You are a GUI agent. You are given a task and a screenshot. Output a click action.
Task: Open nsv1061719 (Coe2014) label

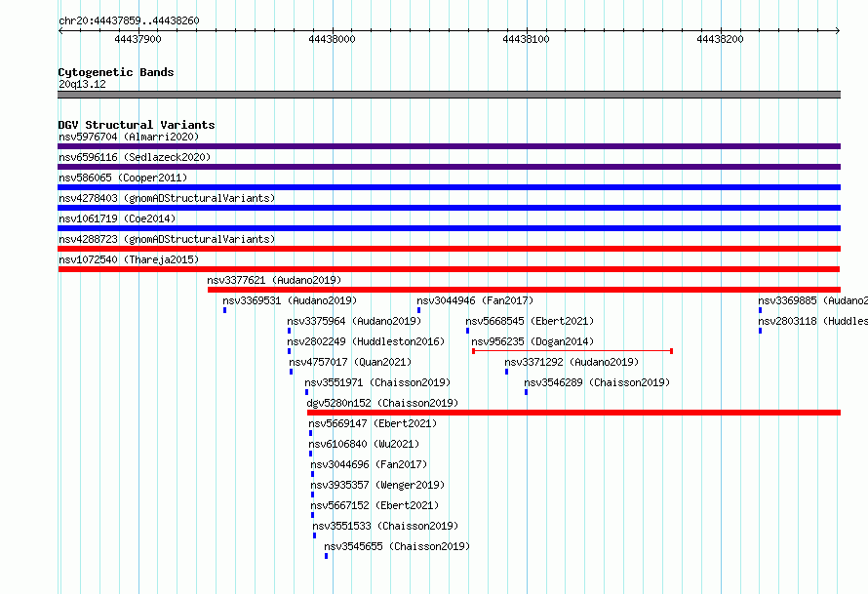pyautogui.click(x=117, y=218)
